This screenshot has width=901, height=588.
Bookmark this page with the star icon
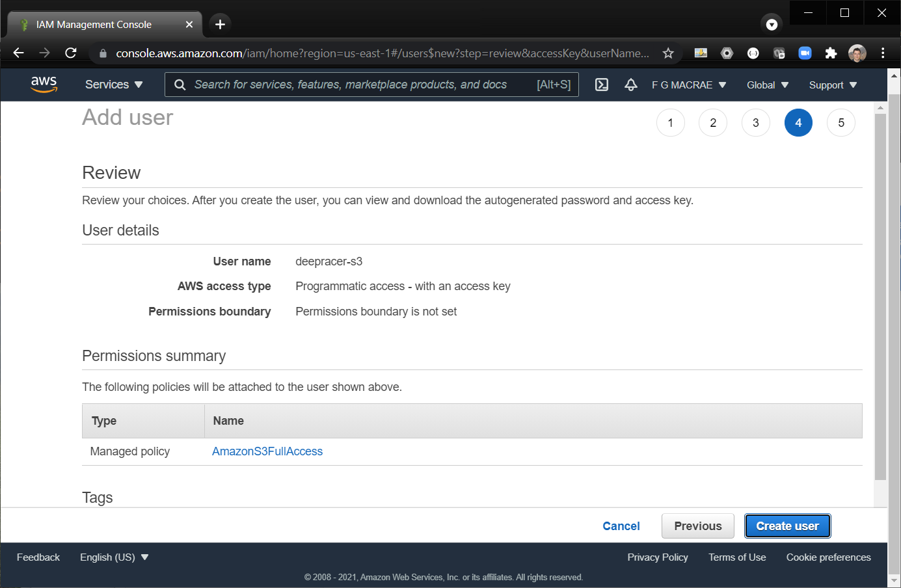tap(668, 53)
